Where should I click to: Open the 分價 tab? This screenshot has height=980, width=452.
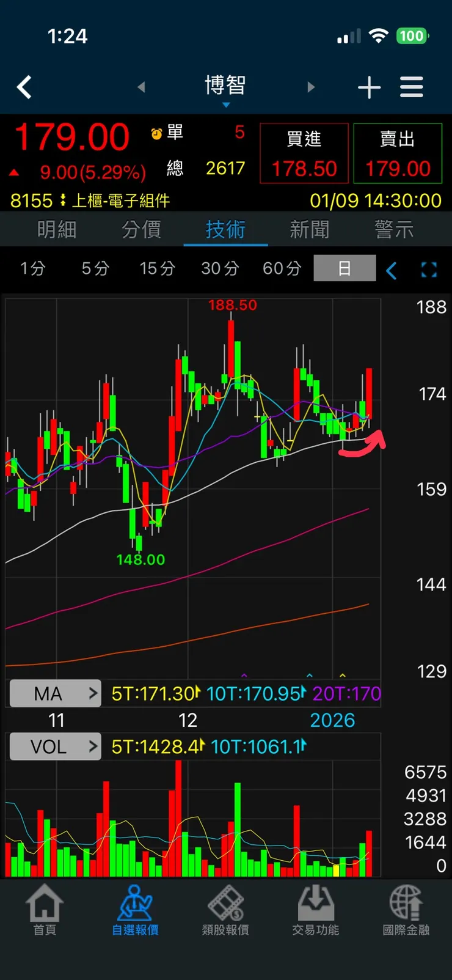141,230
